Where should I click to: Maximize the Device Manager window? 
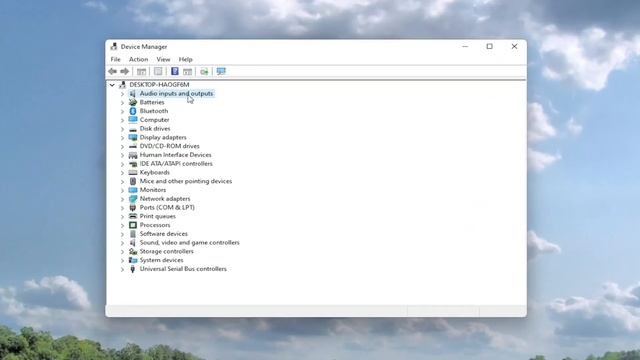[489, 47]
